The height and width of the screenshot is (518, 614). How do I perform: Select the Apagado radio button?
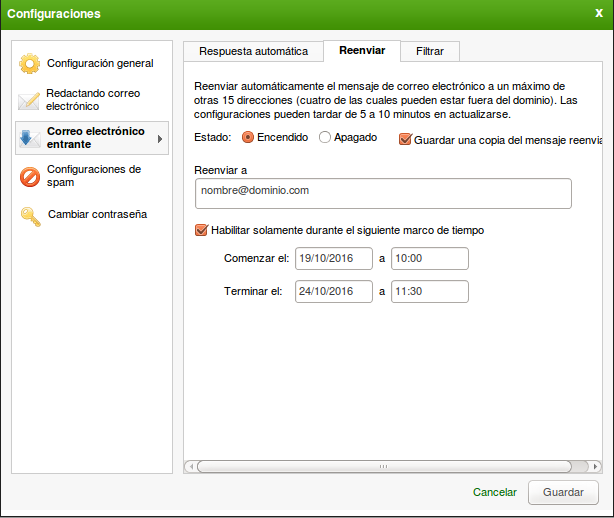point(325,137)
